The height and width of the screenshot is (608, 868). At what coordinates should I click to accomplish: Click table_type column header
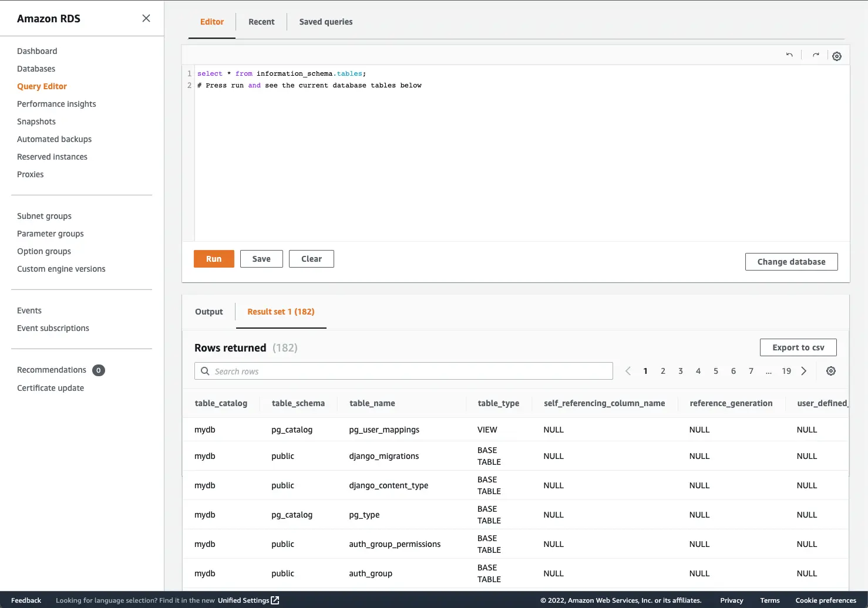point(499,403)
